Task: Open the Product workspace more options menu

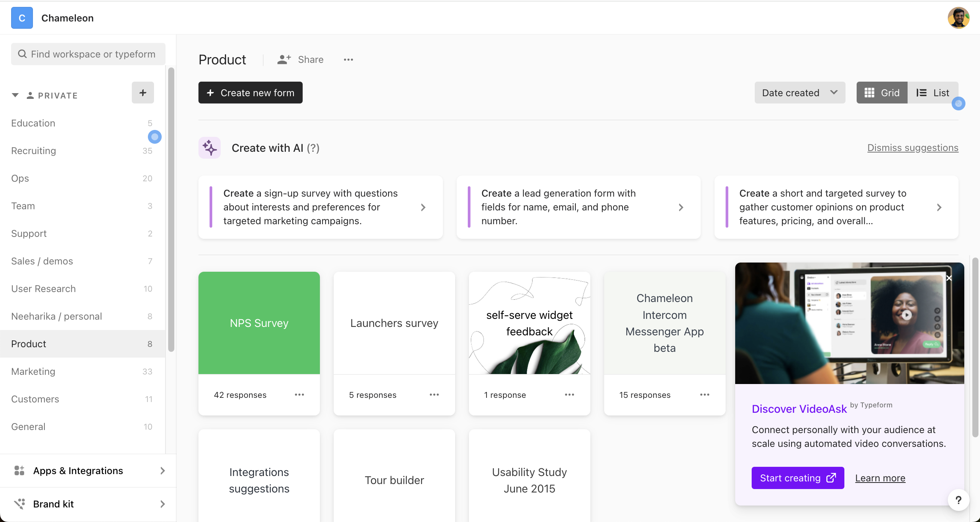Action: click(348, 59)
